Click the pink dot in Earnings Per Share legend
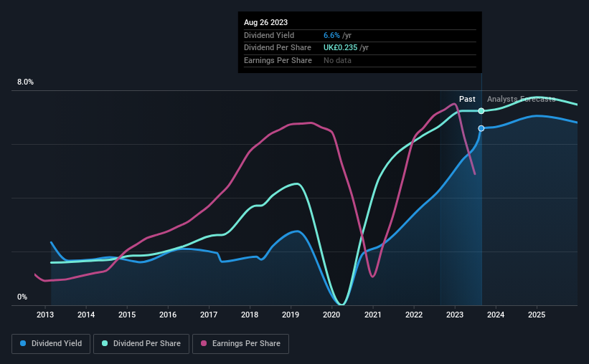The height and width of the screenshot is (364, 589). pyautogui.click(x=204, y=343)
